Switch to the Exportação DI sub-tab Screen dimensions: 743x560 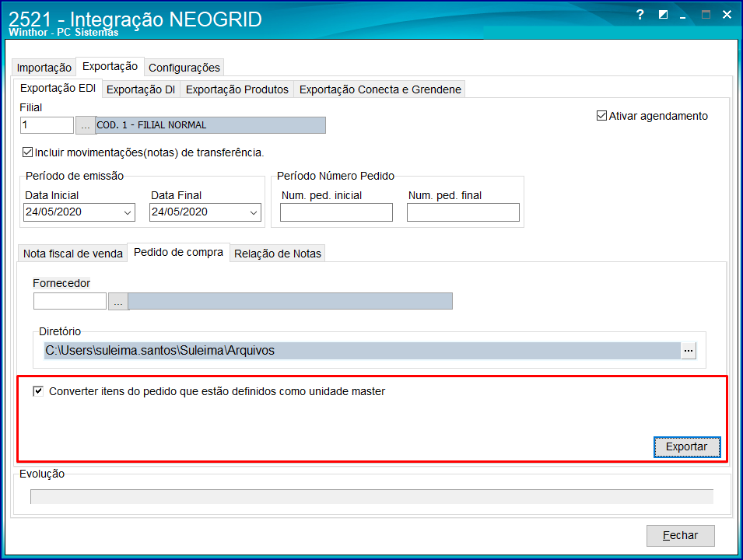point(141,89)
